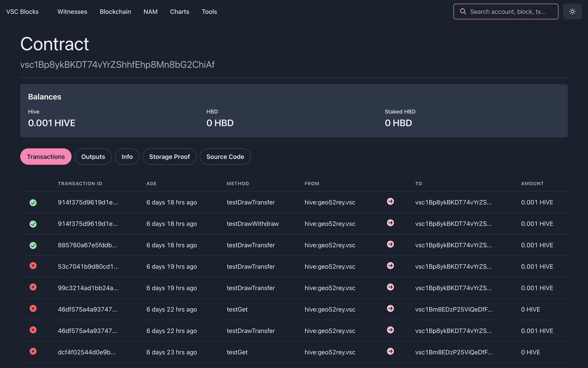Open the vsc1Bm8EDzP25ViQeDfF contract in the dcf4f02544d0e9b row
The image size is (588, 368).
453,352
